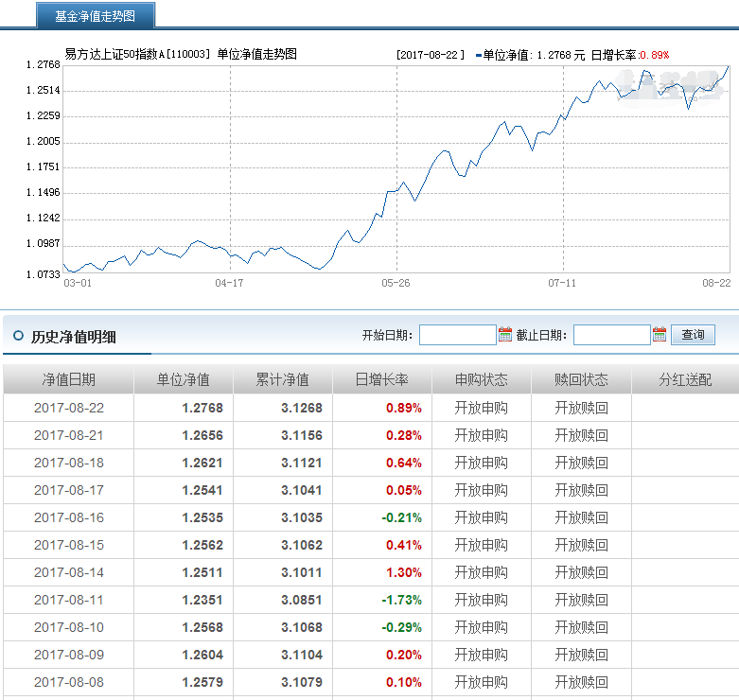This screenshot has width=739, height=700.
Task: Select the date cell 2017-08-11
Action: click(x=69, y=600)
